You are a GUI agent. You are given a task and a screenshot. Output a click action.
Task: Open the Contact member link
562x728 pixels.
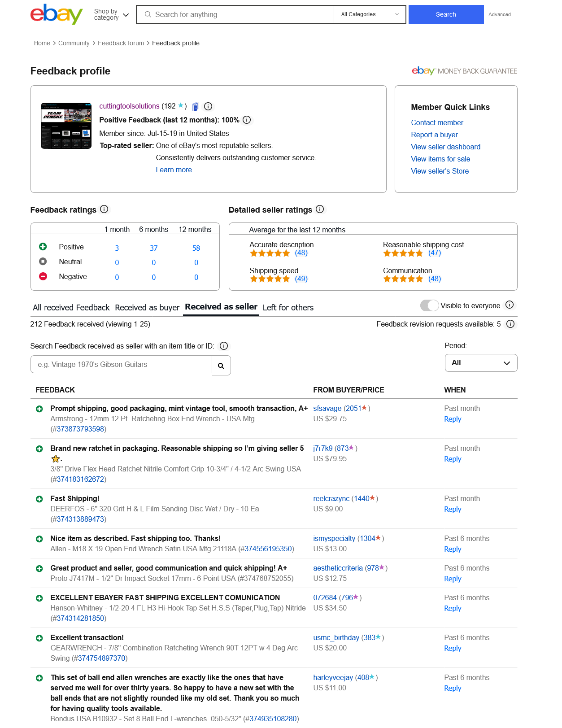tap(437, 122)
